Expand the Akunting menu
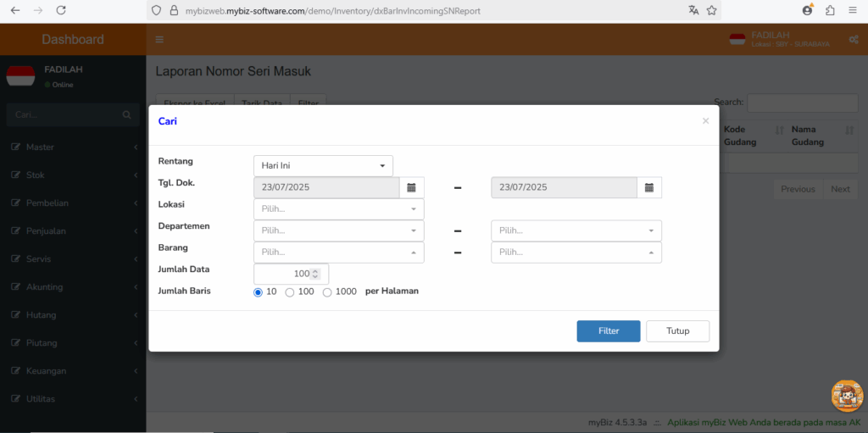The image size is (868, 433). tap(75, 286)
